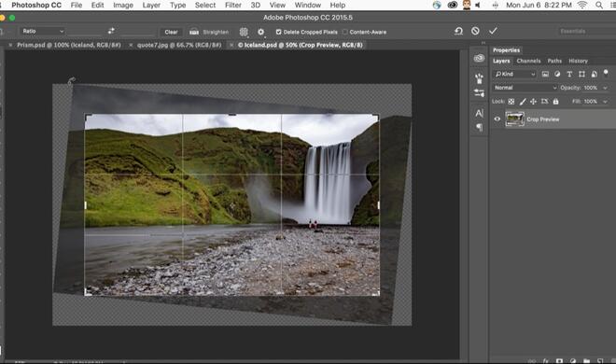Viewport: 616px width, 364px height.
Task: Open crop overlay grid options
Action: [x=244, y=32]
